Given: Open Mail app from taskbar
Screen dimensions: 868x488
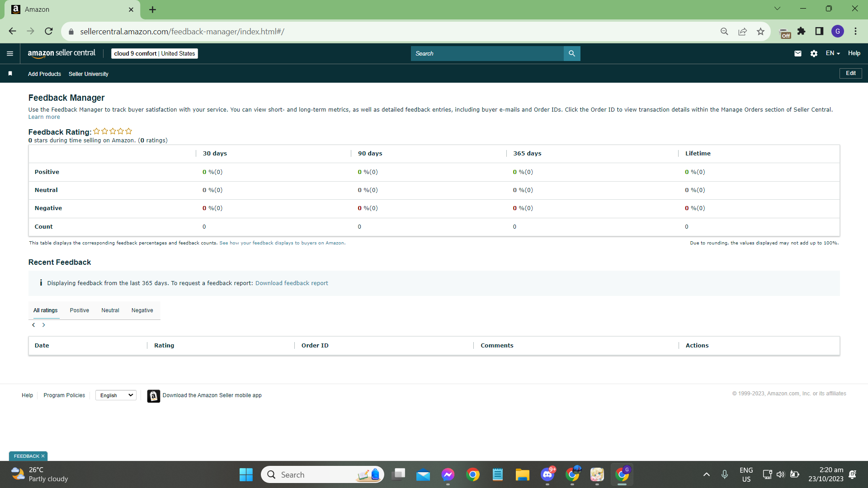Looking at the screenshot, I should click(423, 474).
